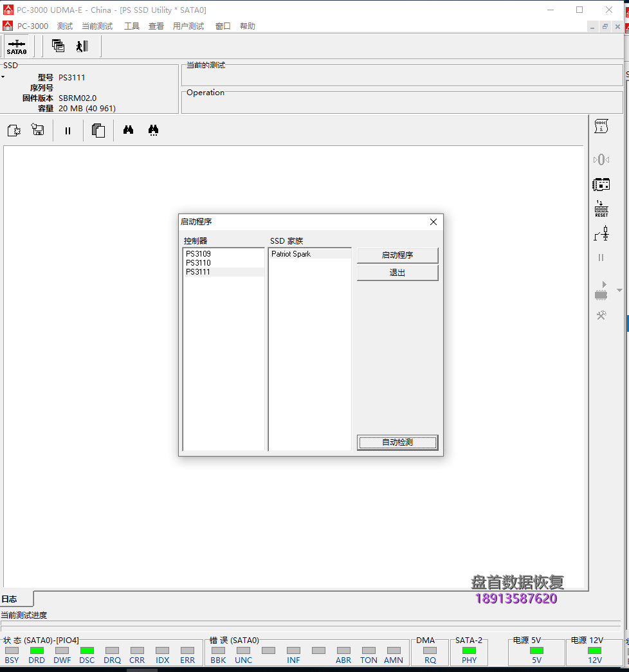The height and width of the screenshot is (672, 629).
Task: Click the 退出 button
Action: click(397, 273)
